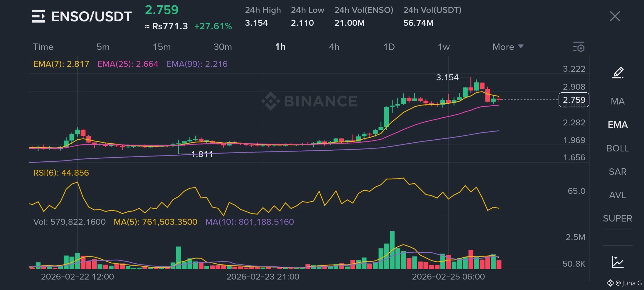644x290 pixels.
Task: Click the 24h Low value 2.110
Action: (302, 23)
